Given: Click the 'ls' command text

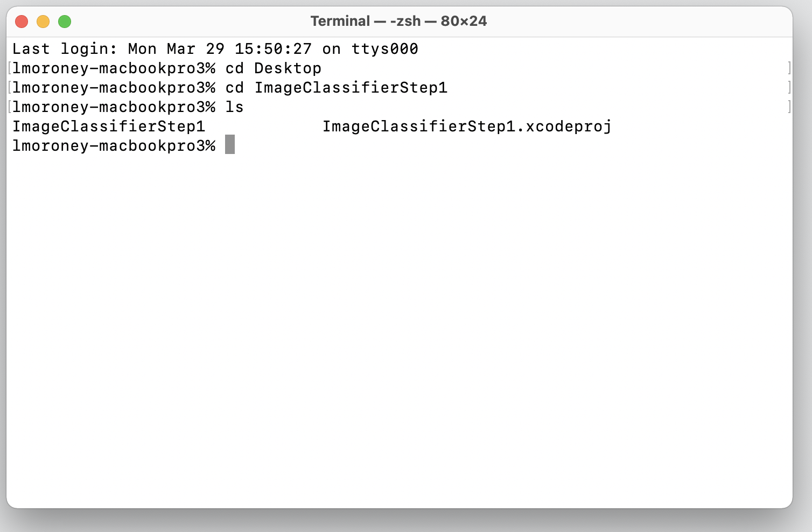Looking at the screenshot, I should click(234, 107).
